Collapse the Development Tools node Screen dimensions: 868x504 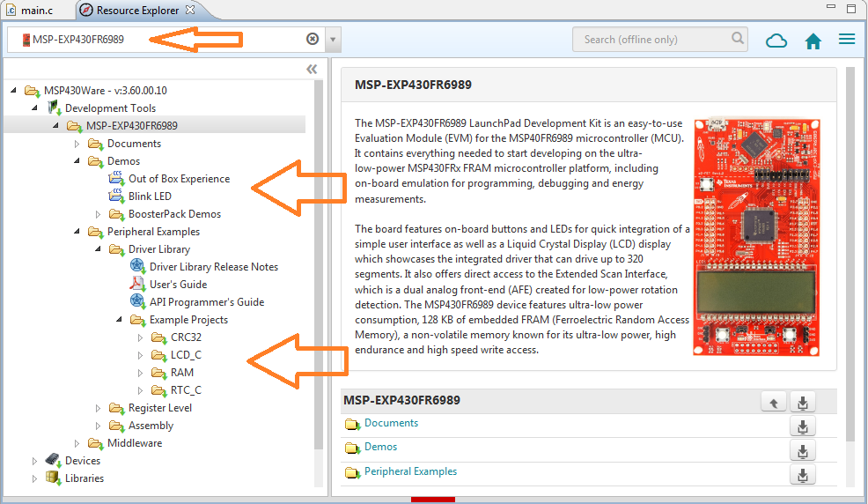[x=35, y=108]
